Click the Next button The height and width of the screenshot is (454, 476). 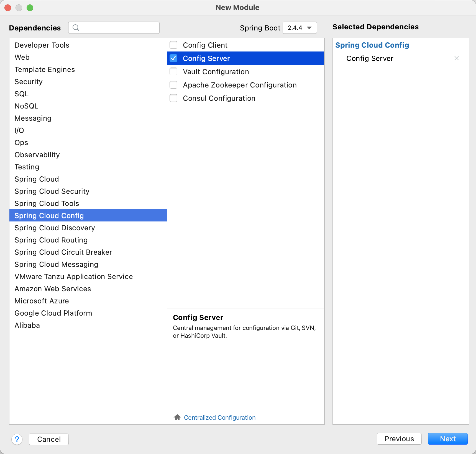[x=447, y=439]
